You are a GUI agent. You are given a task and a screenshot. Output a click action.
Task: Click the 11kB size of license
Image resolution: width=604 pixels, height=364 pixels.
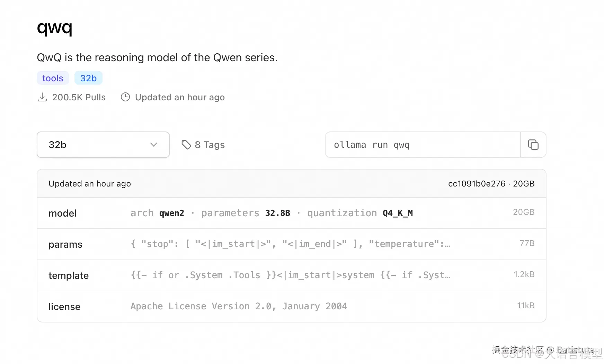526,306
